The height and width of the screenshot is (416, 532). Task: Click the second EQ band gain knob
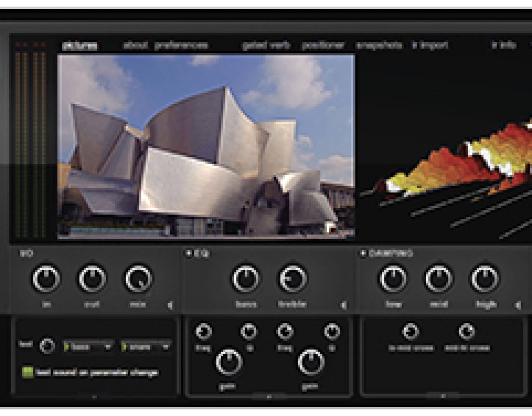[311, 361]
